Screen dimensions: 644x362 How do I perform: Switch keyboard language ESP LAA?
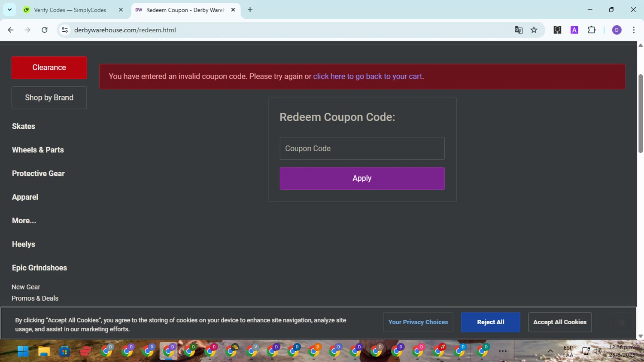[568, 351]
